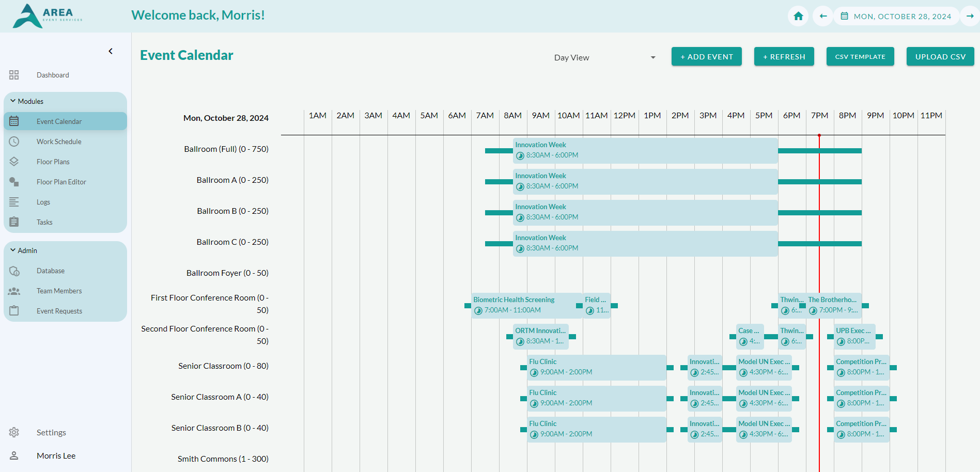980x472 pixels.
Task: Click the CSV Template button
Action: point(860,57)
